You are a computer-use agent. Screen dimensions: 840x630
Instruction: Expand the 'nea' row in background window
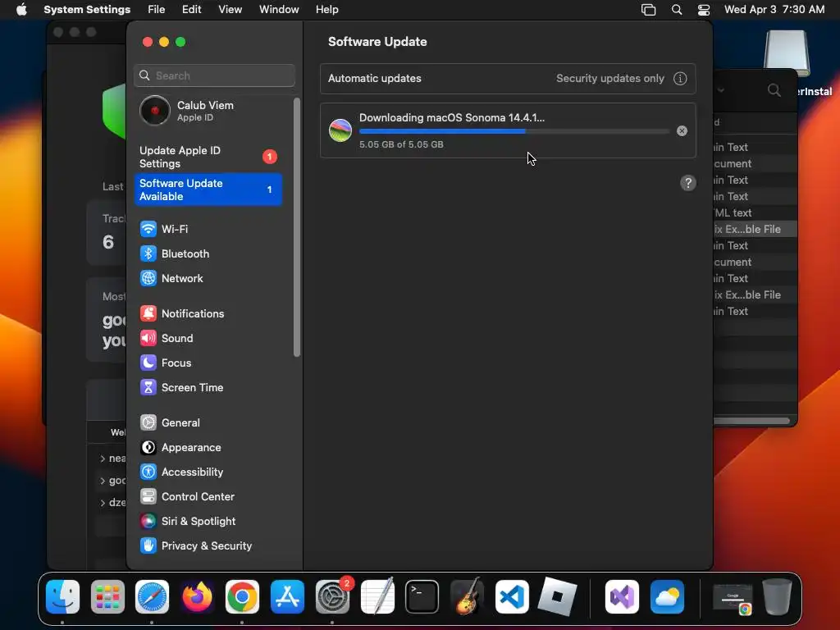[x=103, y=459]
